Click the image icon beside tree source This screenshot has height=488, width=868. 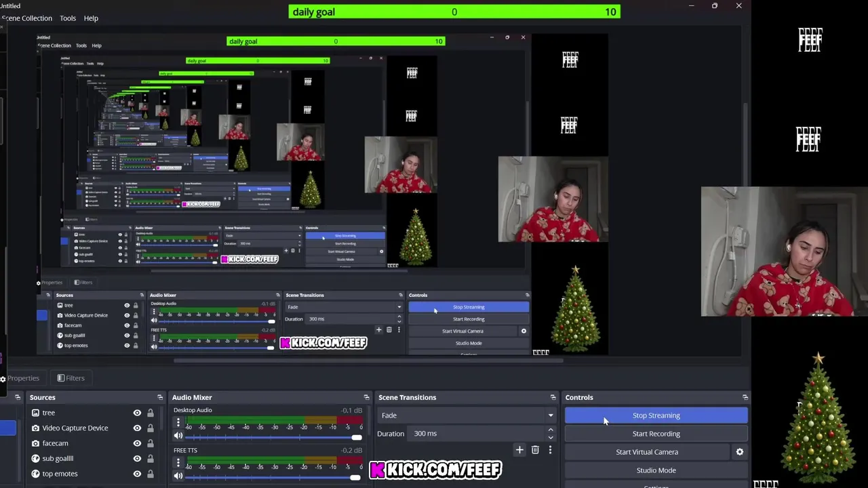coord(35,413)
